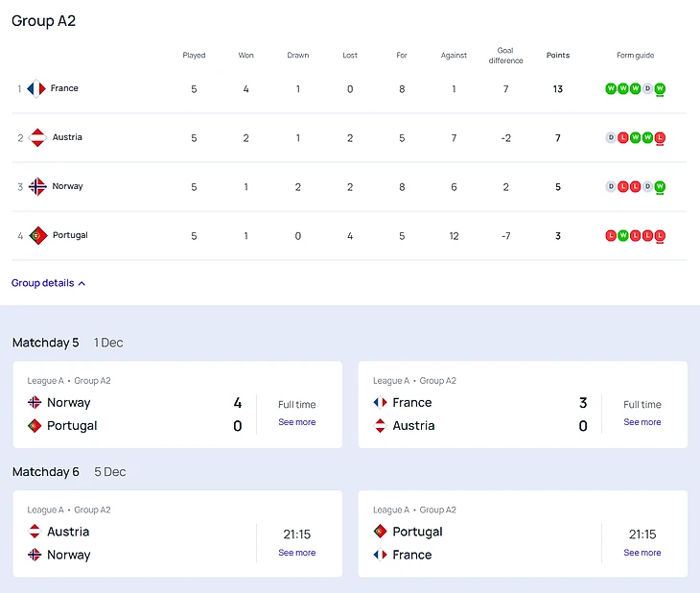This screenshot has height=593, width=700.
Task: Collapse the Group details section
Action: (x=48, y=283)
